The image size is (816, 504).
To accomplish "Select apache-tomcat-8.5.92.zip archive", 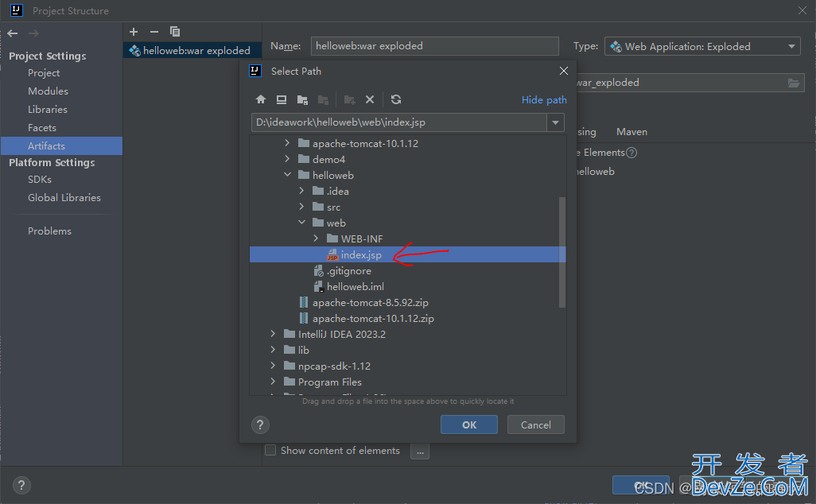I will (x=370, y=303).
